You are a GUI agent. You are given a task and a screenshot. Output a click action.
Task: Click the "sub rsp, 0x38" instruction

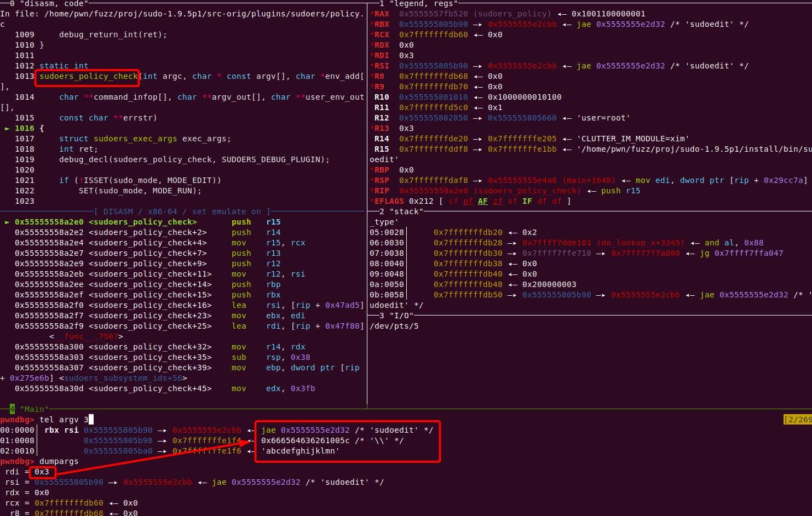click(x=271, y=357)
